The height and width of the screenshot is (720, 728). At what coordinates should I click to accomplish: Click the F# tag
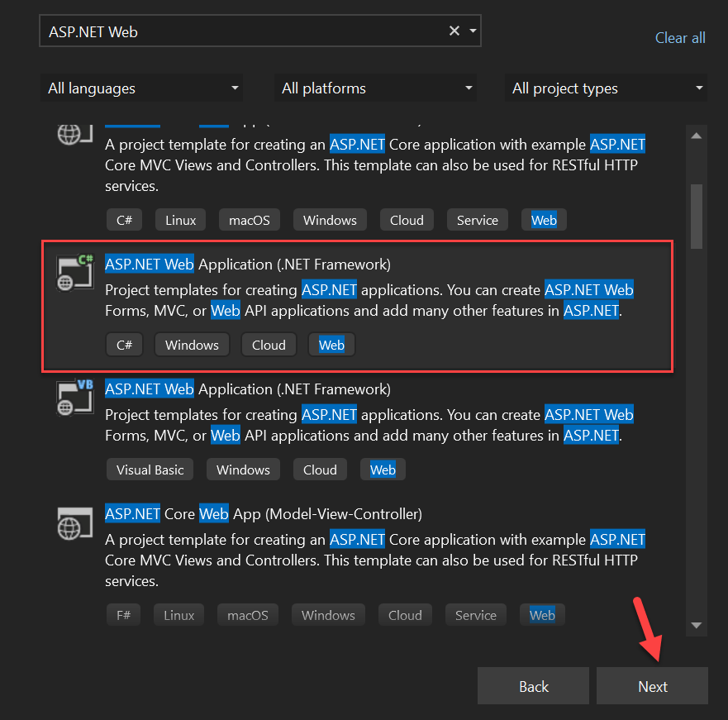tap(123, 615)
